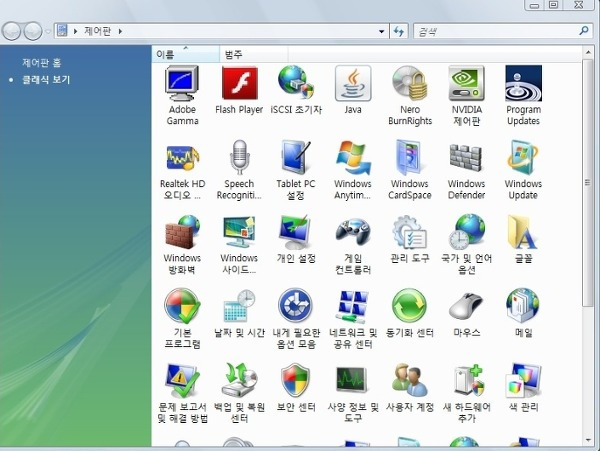600x451 pixels.
Task: Click the Back navigation button
Action: pyautogui.click(x=11, y=31)
